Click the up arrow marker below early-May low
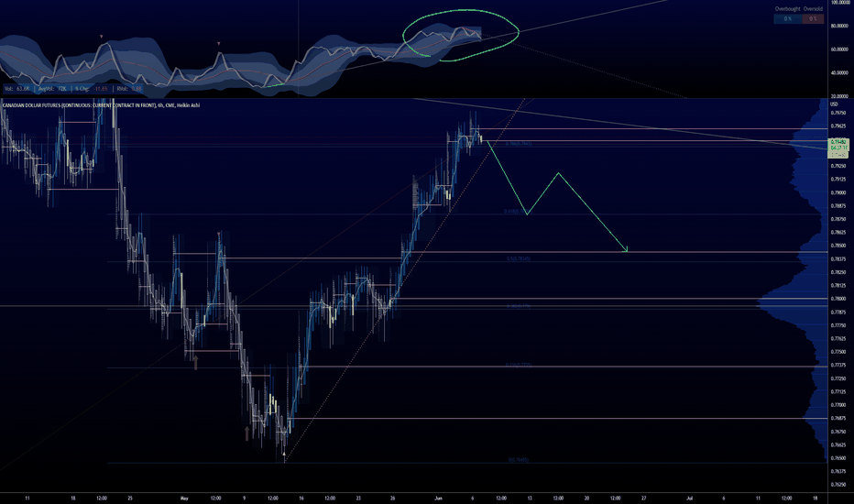854x504 pixels. point(195,362)
